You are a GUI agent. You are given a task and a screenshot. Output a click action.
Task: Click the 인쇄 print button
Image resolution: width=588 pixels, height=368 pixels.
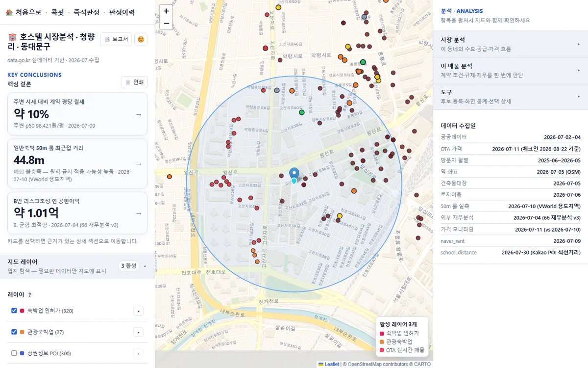pyautogui.click(x=134, y=82)
